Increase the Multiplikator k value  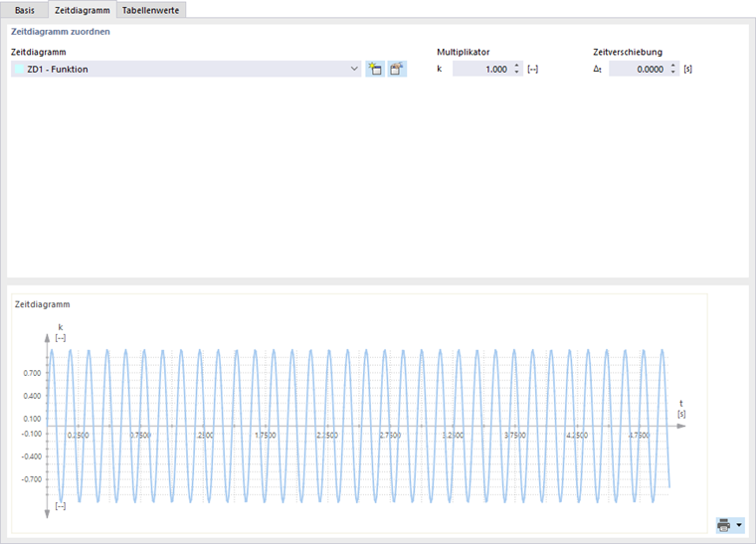coord(517,66)
